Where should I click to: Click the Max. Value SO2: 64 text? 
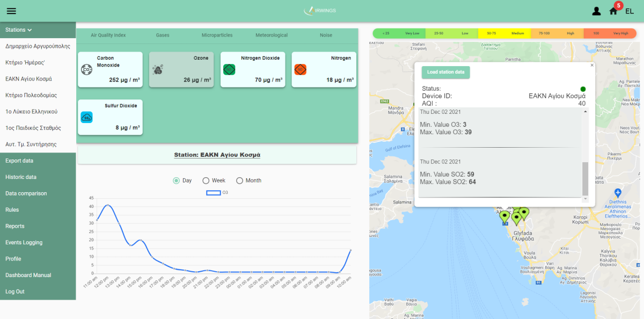(x=448, y=182)
